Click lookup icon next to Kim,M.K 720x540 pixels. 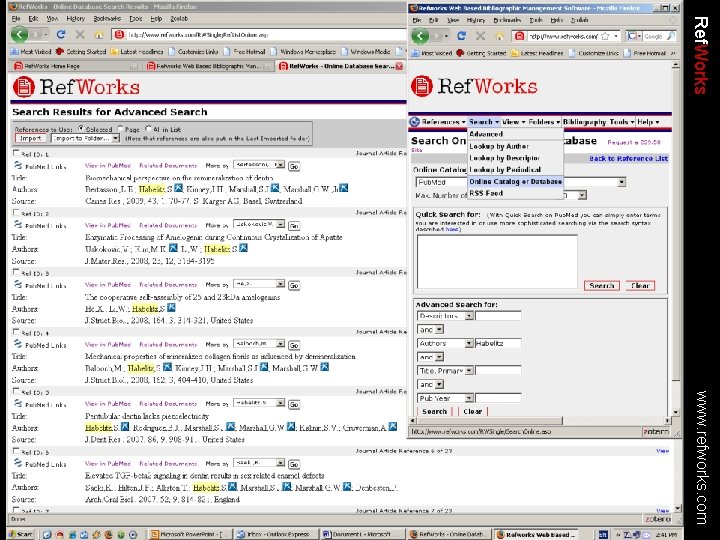(x=173, y=248)
